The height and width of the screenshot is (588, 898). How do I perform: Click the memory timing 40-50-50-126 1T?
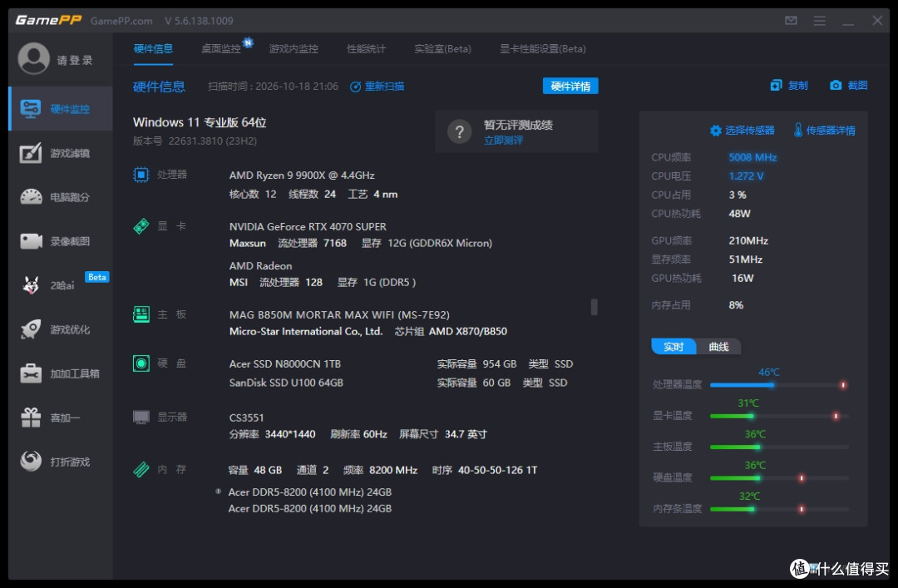(x=497, y=470)
